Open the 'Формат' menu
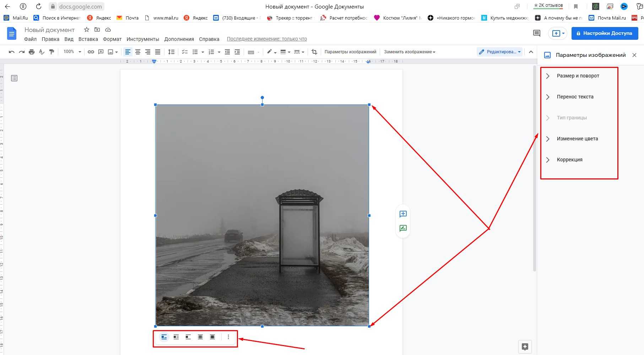This screenshot has width=644, height=355. [x=112, y=39]
